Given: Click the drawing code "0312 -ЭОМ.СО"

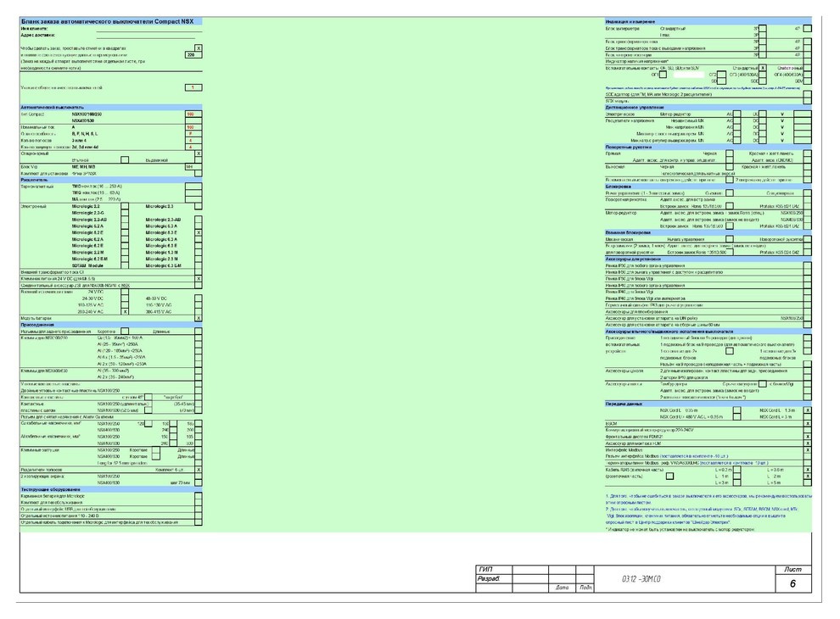Looking at the screenshot, I should [641, 579].
